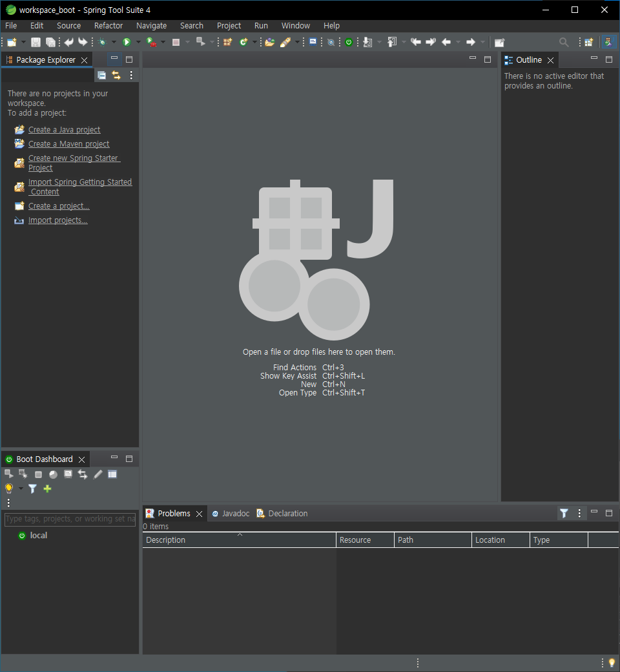Image resolution: width=620 pixels, height=672 pixels.
Task: Click Boot Dashboard pencil edit icon
Action: [98, 474]
